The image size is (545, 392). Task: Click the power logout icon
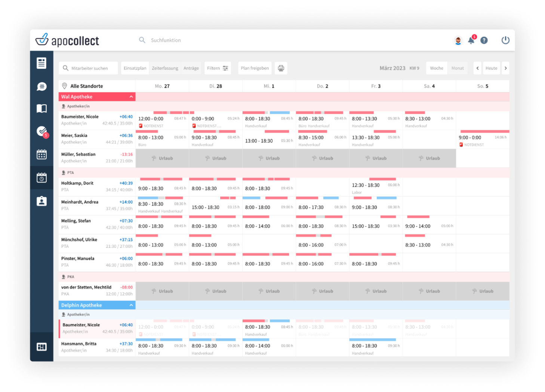tap(505, 40)
